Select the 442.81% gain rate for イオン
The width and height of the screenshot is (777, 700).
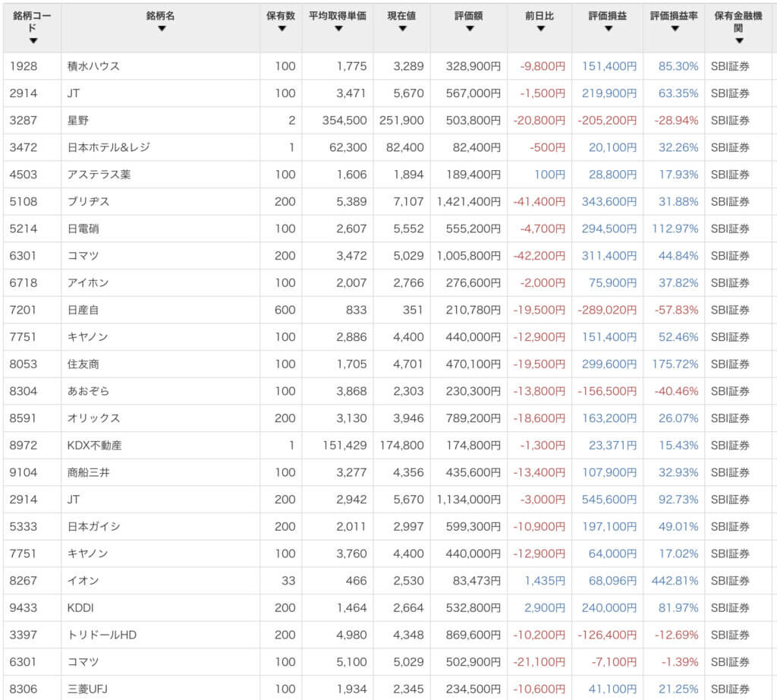pyautogui.click(x=675, y=581)
